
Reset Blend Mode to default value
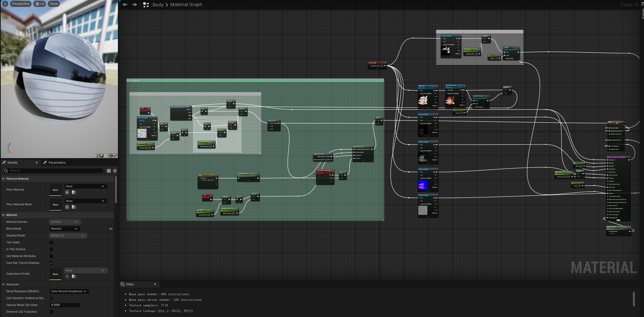coord(111,229)
